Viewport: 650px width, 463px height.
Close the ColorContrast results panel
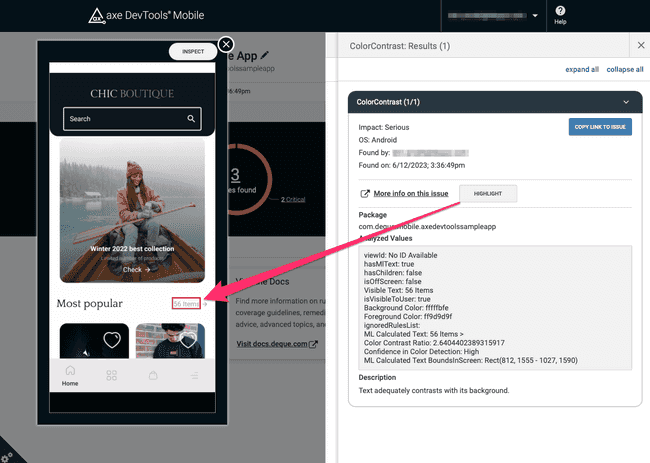[640, 45]
